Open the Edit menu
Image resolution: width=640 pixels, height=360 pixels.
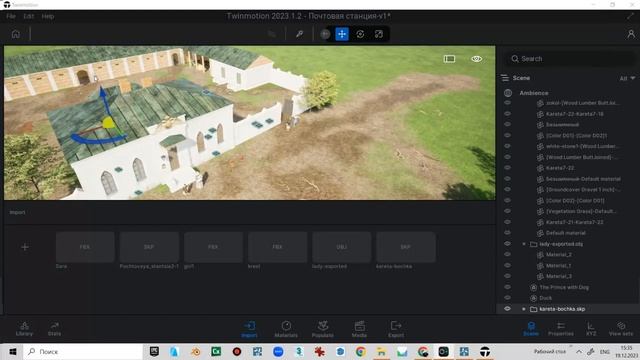[x=29, y=16]
